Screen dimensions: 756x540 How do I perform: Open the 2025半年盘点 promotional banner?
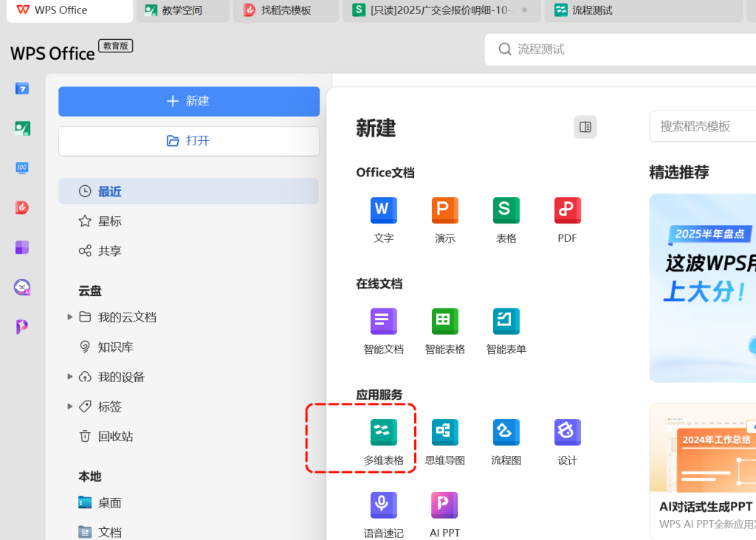(703, 288)
